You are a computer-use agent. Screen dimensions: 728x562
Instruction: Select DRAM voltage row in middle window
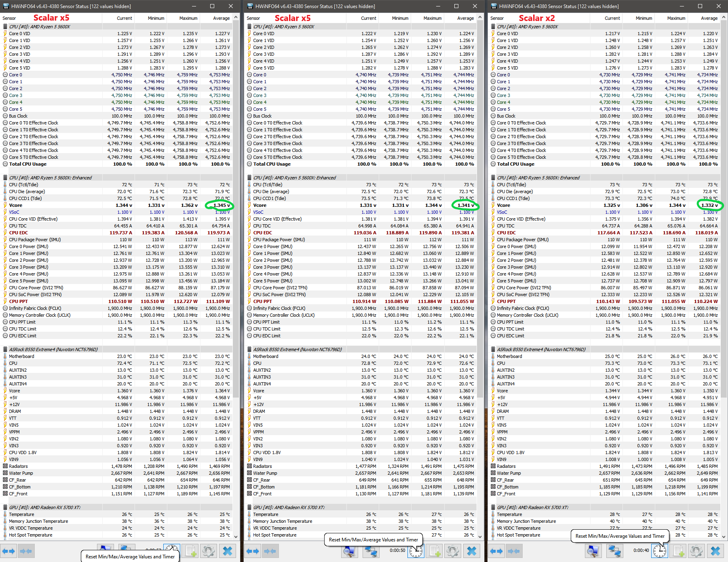(361, 411)
